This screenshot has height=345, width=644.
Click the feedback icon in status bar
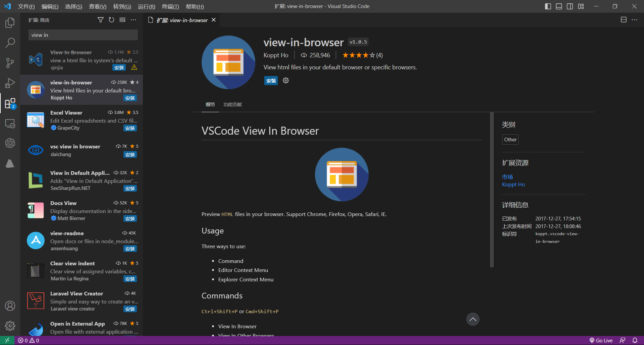(x=623, y=340)
